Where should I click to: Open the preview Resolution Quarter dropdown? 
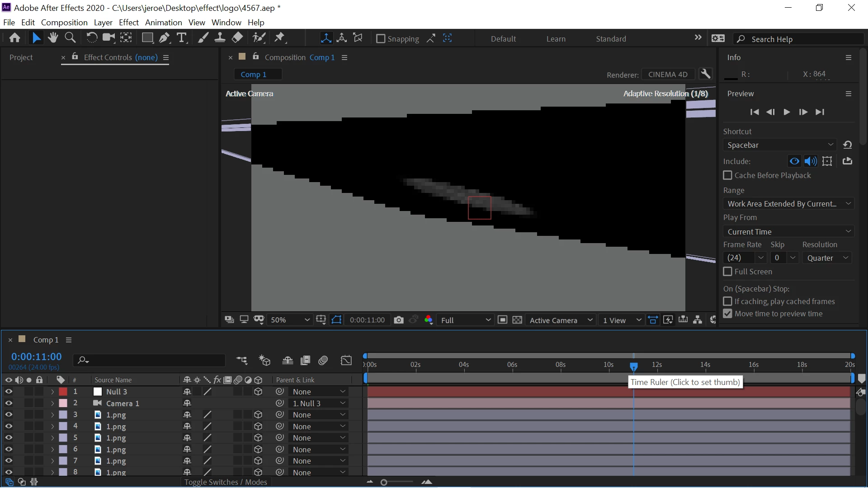click(828, 258)
